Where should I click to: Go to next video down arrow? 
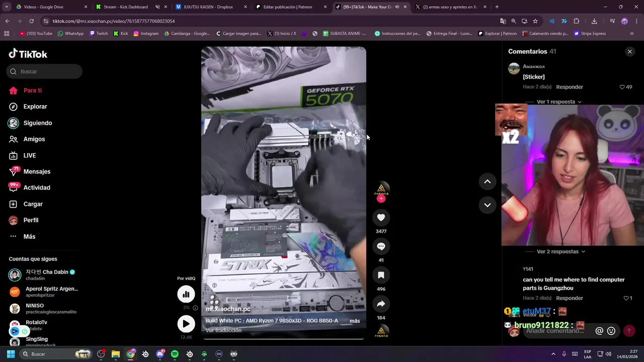point(487,205)
